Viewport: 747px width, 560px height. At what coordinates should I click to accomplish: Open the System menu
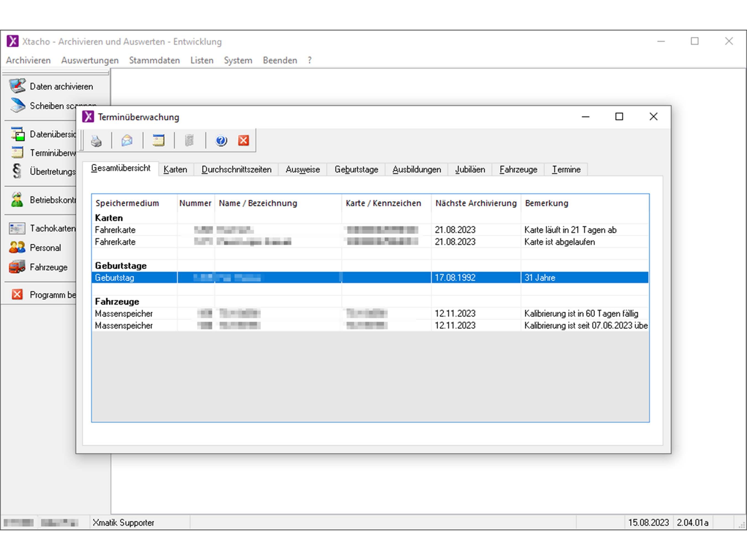coord(238,61)
